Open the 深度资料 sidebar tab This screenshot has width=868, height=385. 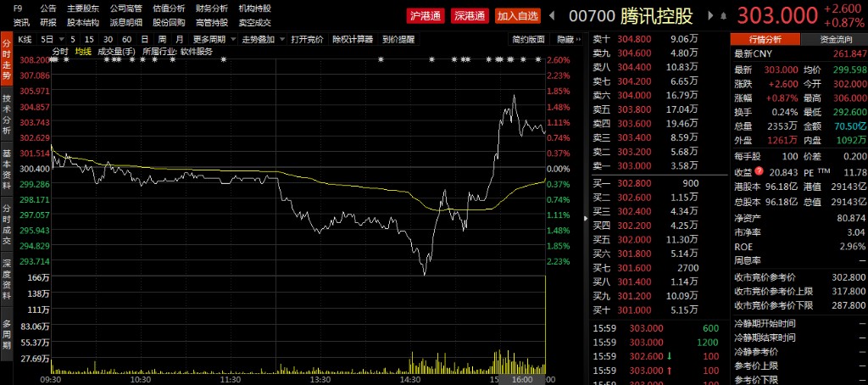tap(7, 279)
